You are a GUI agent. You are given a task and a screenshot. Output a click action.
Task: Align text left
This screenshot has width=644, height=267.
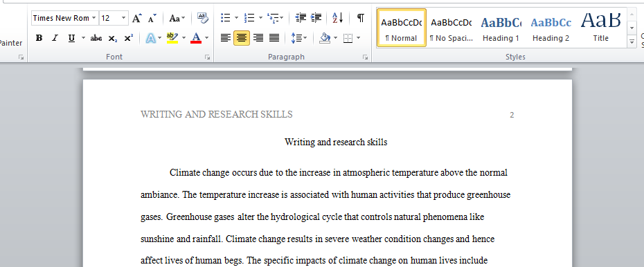226,38
